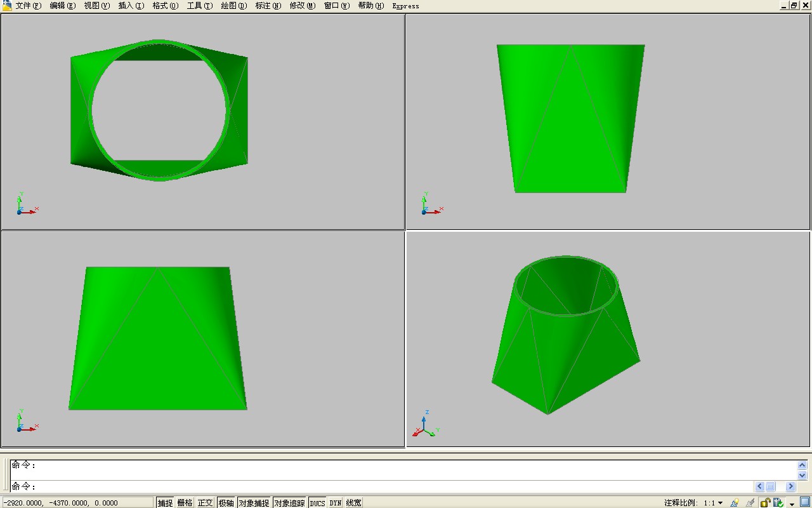Viewport: 812px width, 508px height.
Task: Open the 标注(N) menu
Action: 268,6
